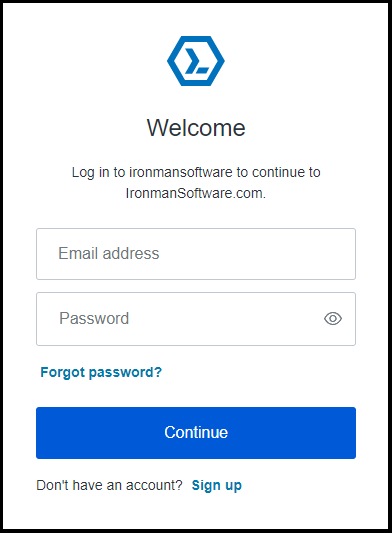The height and width of the screenshot is (533, 392).
Task: Focus the Email address input field
Action: click(x=196, y=254)
